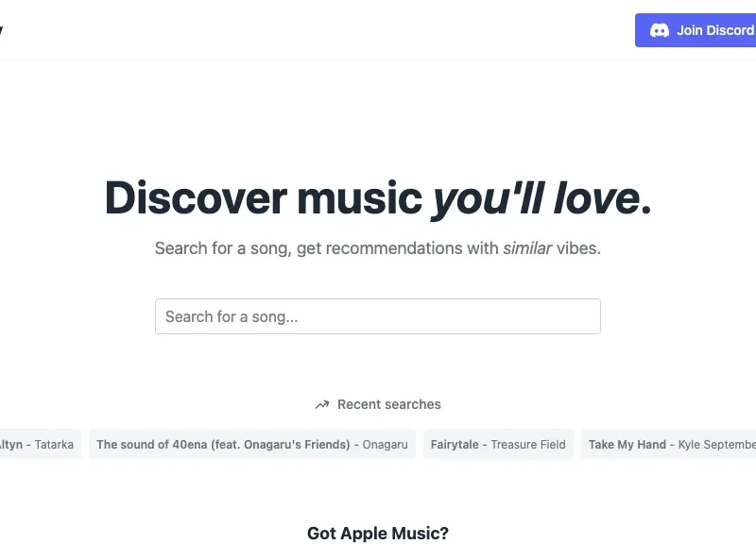
Task: Click the trending arrow icon
Action: [322, 405]
